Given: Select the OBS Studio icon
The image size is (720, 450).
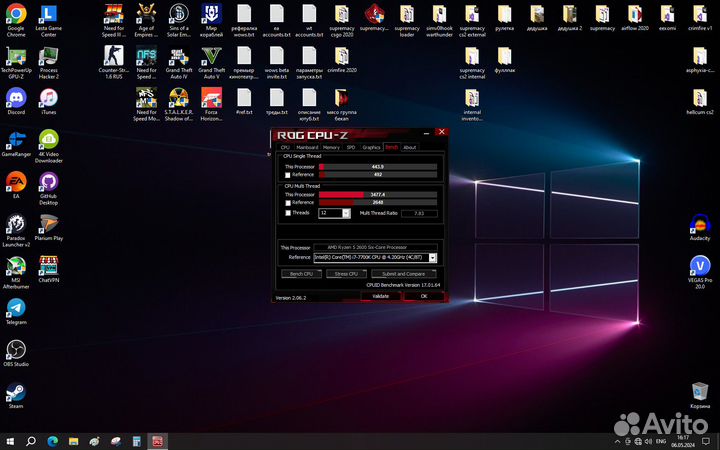Looking at the screenshot, I should pos(16,354).
